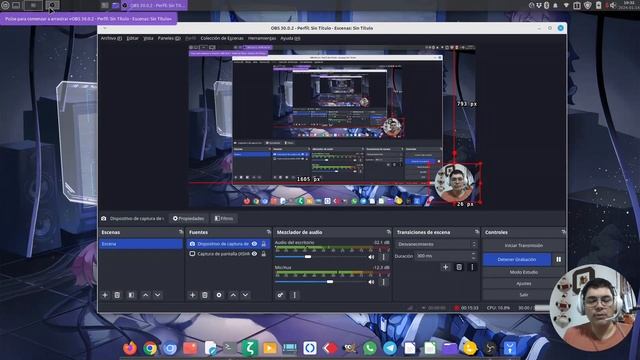Adjust Audio del escritorio volume slider
The image size is (640, 360).
point(308,257)
